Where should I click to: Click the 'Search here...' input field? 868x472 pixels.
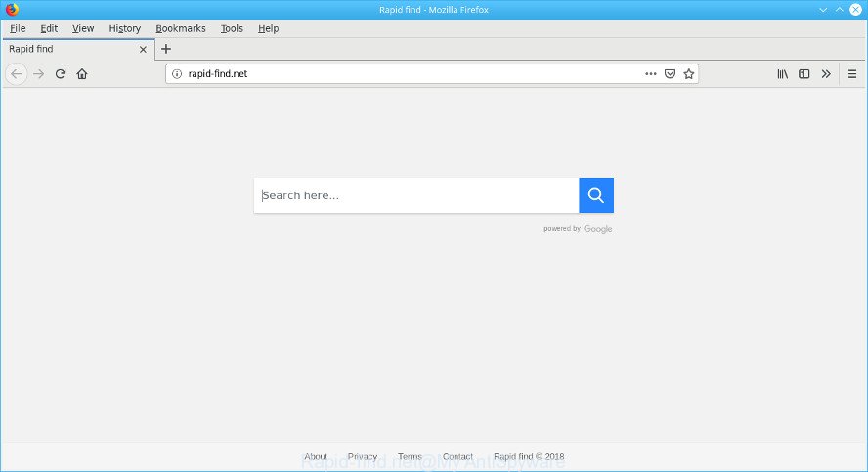pyautogui.click(x=416, y=195)
